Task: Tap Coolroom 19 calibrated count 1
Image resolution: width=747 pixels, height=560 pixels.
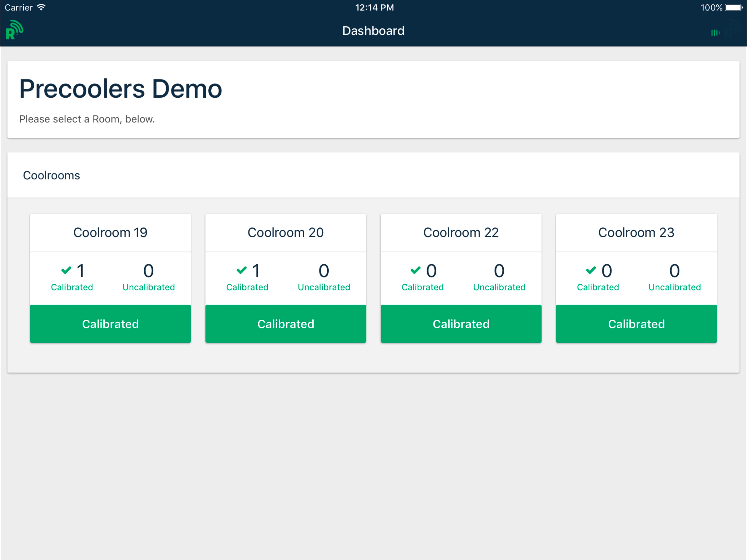Action: pos(80,270)
